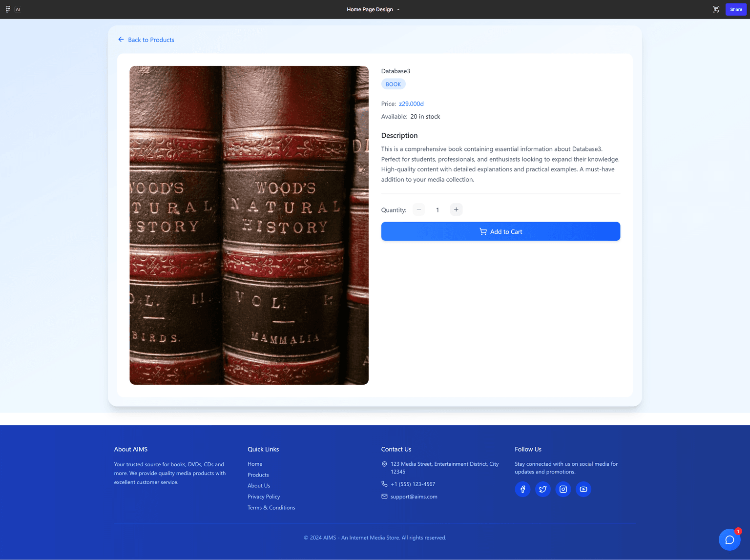The width and height of the screenshot is (750, 560).
Task: Decrease quantity with the minus button
Action: (418, 209)
